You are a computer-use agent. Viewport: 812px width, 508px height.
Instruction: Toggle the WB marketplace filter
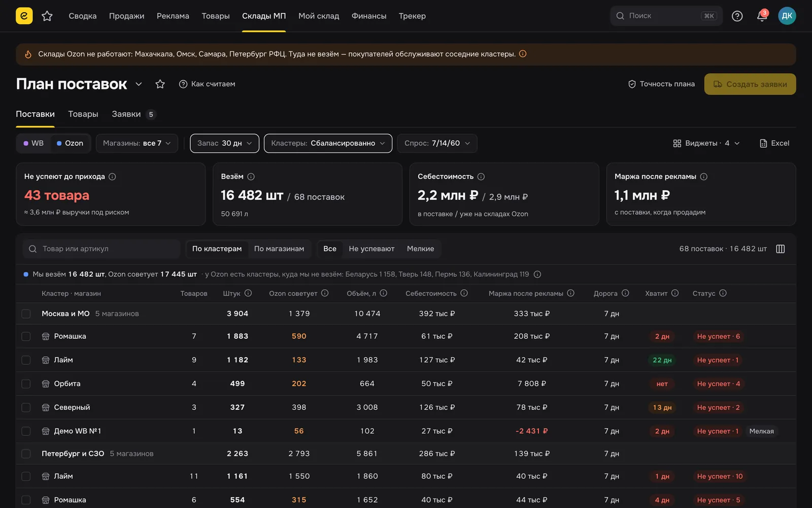33,143
